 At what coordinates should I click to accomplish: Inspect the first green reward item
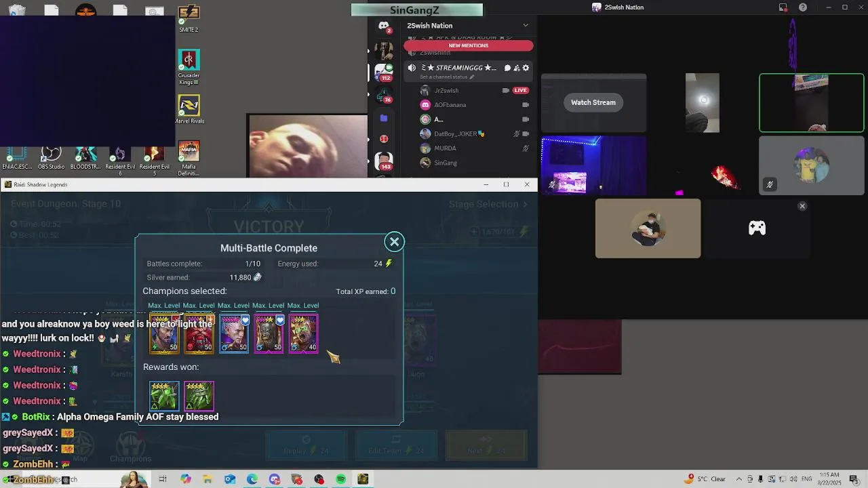tap(164, 396)
